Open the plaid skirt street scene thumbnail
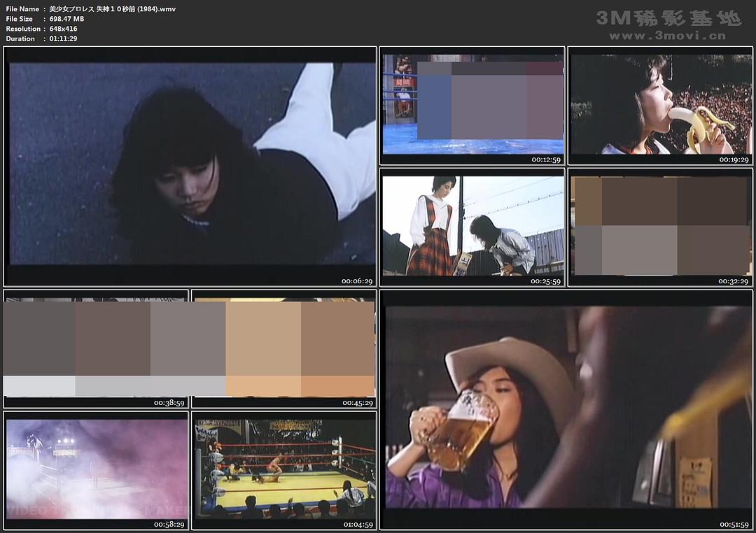 [472, 227]
